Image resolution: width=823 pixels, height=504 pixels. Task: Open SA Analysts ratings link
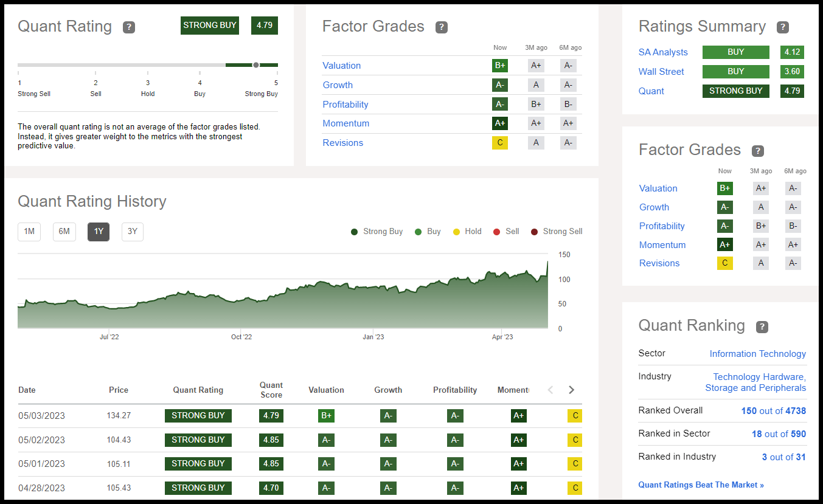pos(663,52)
